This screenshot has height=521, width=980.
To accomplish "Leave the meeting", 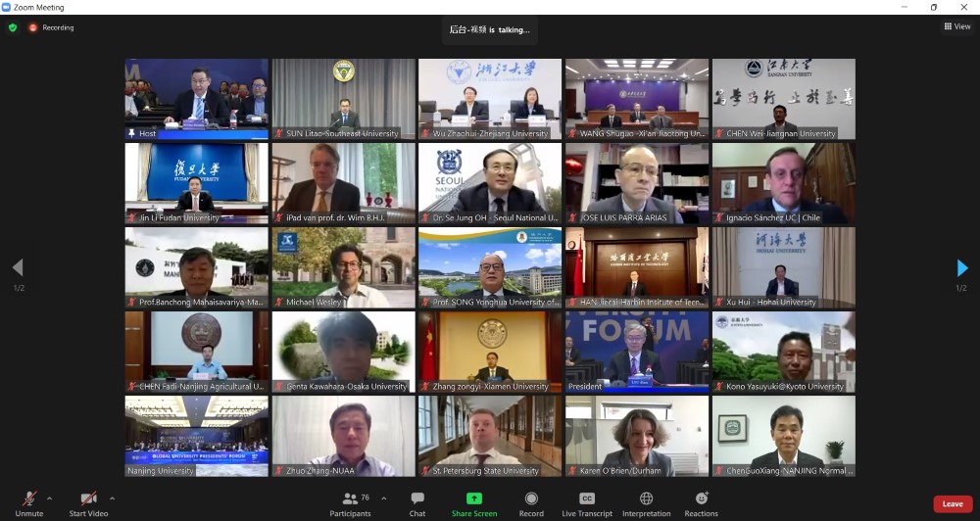I will coord(952,503).
